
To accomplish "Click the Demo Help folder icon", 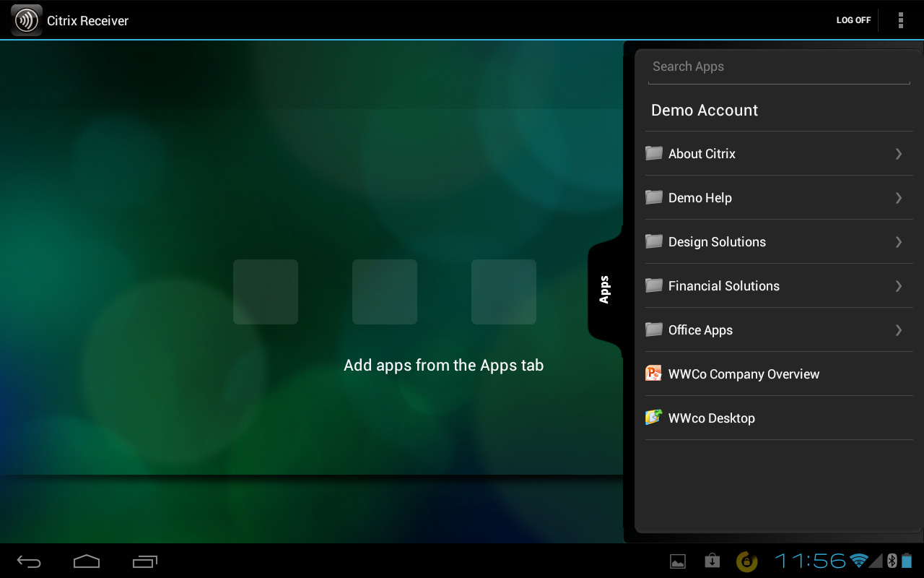I will coord(654,197).
